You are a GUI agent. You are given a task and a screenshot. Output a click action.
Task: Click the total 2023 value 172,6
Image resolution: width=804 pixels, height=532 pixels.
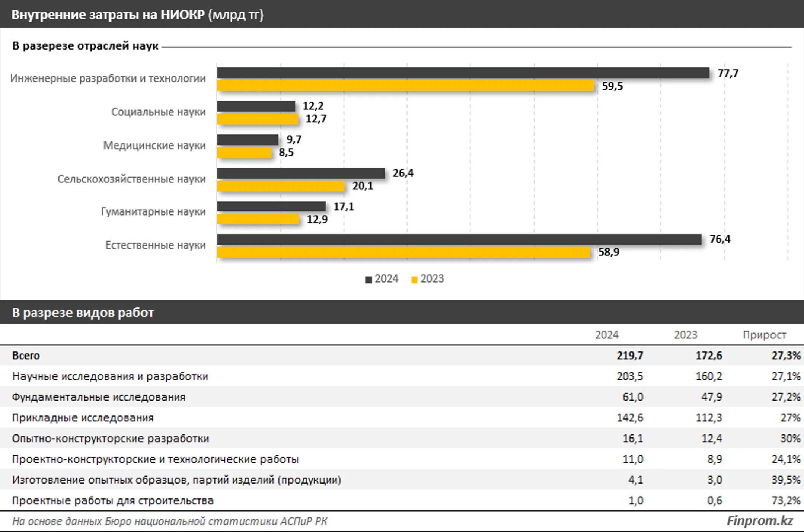(709, 356)
